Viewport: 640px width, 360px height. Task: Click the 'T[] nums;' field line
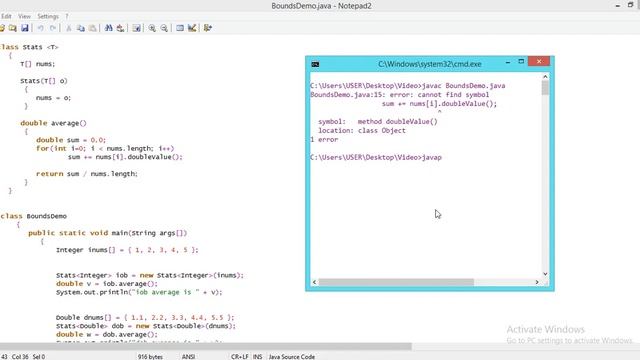(x=38, y=64)
